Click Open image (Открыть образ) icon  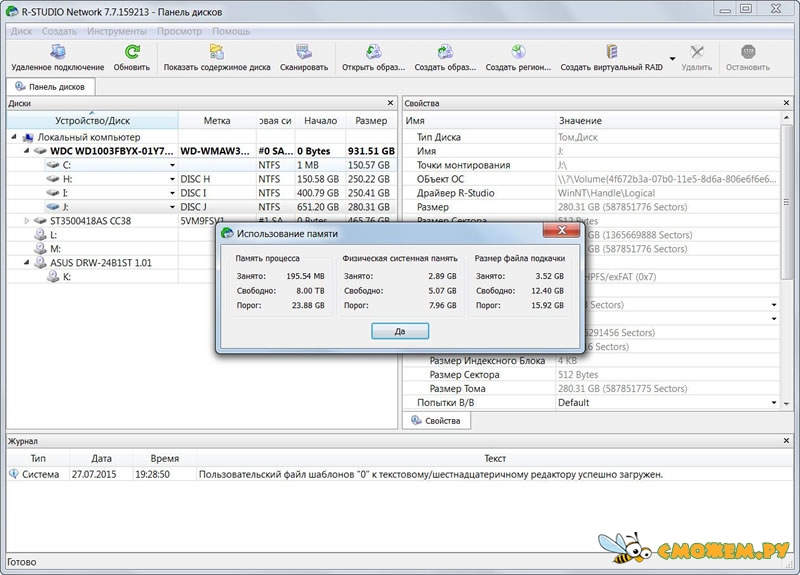[x=373, y=52]
